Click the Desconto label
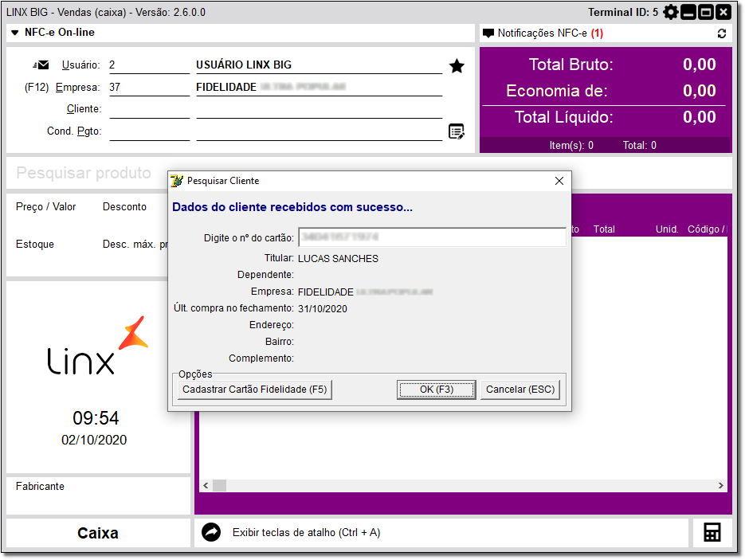 click(x=124, y=206)
